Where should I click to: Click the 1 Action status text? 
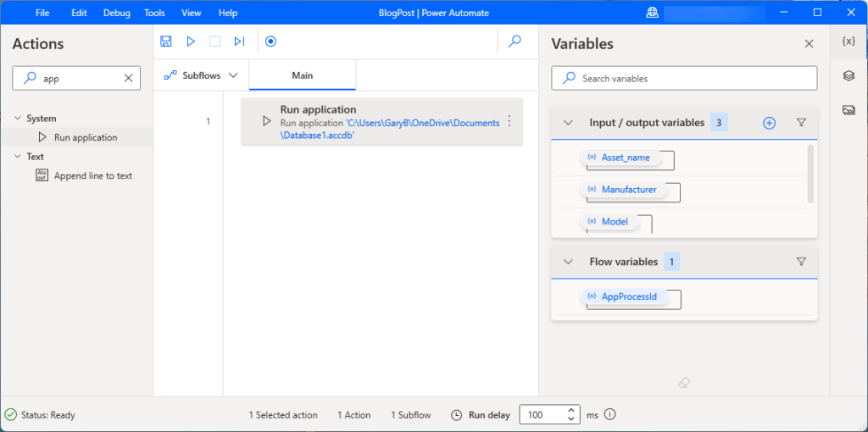pos(354,415)
